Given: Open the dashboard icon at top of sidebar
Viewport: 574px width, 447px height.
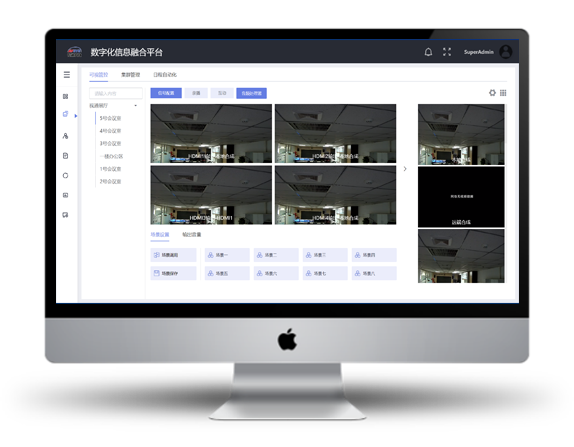Looking at the screenshot, I should 66,96.
